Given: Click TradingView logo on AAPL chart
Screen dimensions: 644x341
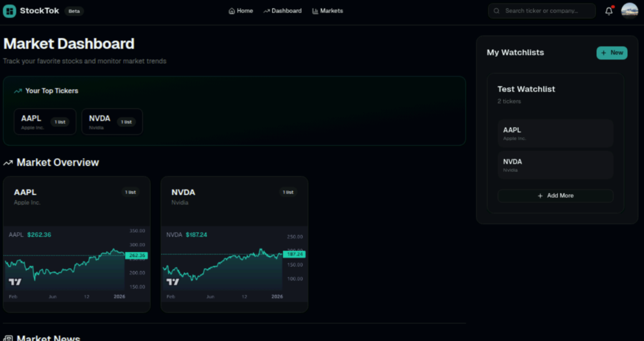Looking at the screenshot, I should click(x=15, y=282).
